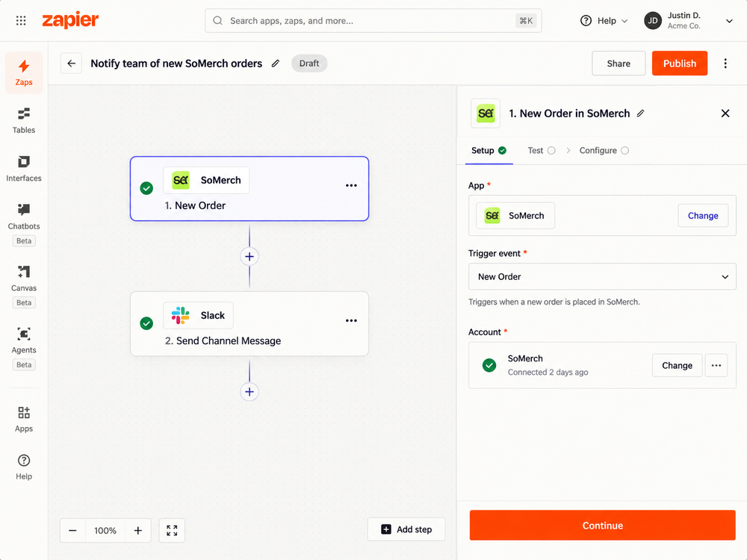Click the Zapier logo
The height and width of the screenshot is (560, 747).
click(70, 20)
